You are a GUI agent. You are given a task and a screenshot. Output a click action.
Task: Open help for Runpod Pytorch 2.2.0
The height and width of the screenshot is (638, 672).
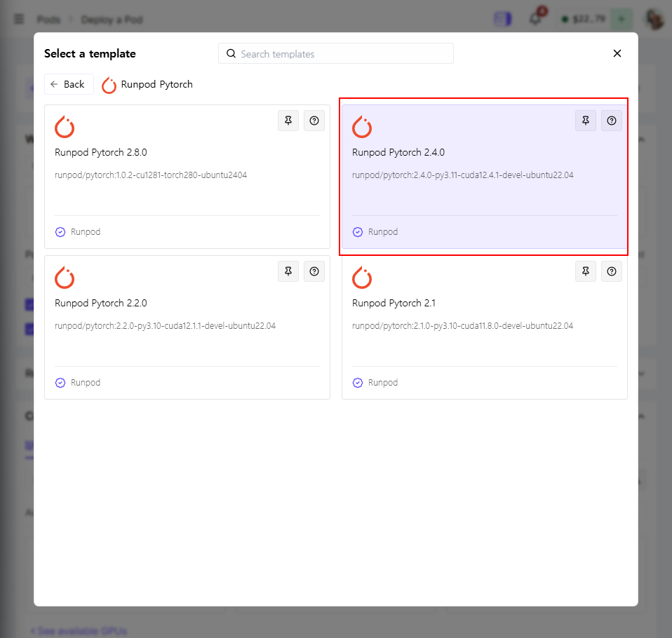pos(314,271)
